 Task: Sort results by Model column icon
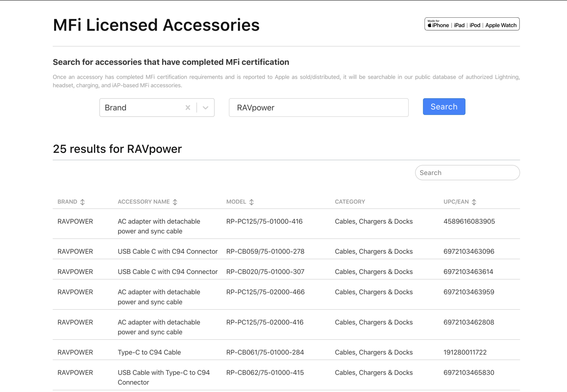click(252, 202)
